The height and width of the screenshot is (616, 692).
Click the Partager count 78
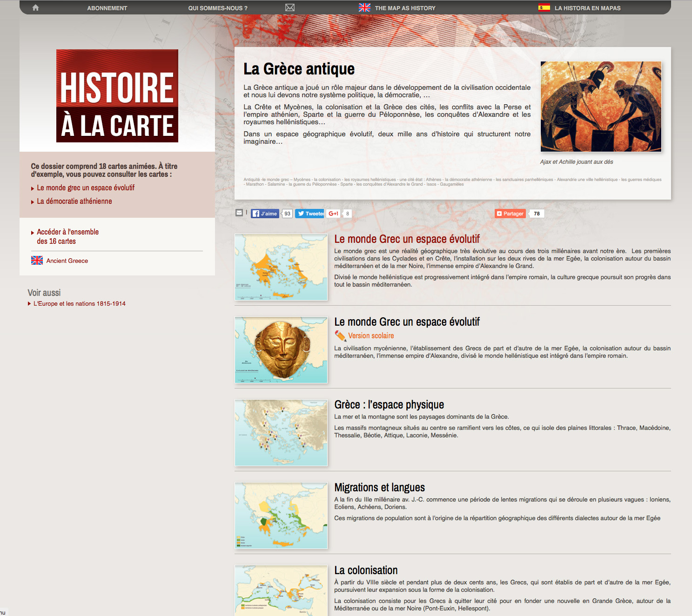tap(537, 214)
